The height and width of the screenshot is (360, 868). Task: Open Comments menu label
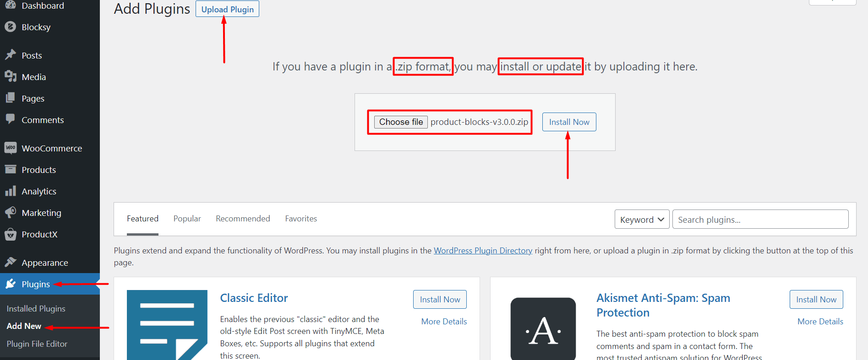point(43,120)
